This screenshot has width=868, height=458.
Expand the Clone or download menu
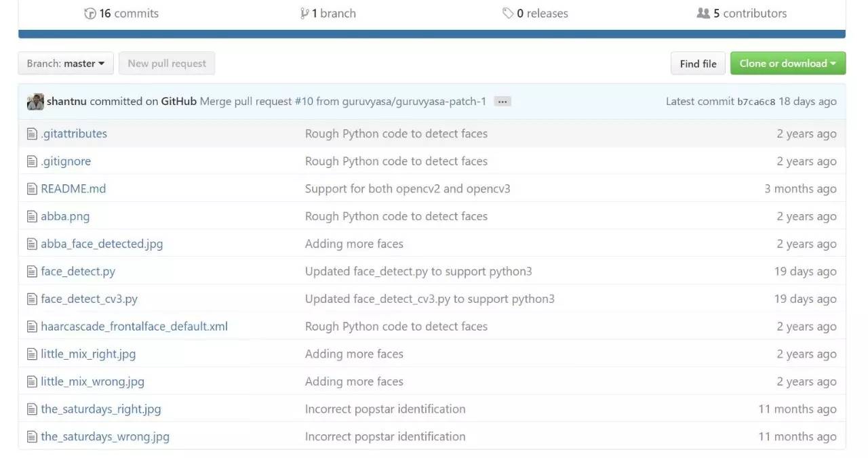point(787,64)
